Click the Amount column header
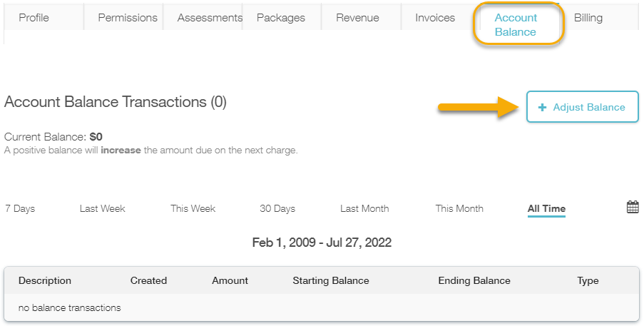Image resolution: width=644 pixels, height=326 pixels. coord(230,280)
